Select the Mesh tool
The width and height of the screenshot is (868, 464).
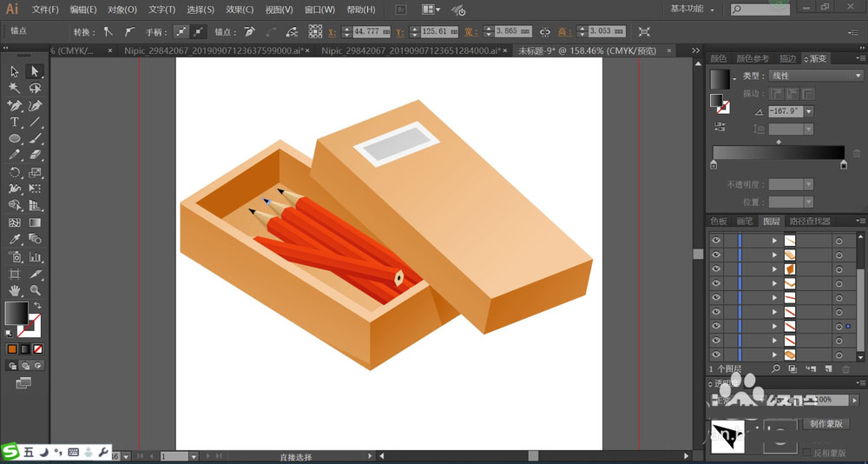click(x=15, y=222)
